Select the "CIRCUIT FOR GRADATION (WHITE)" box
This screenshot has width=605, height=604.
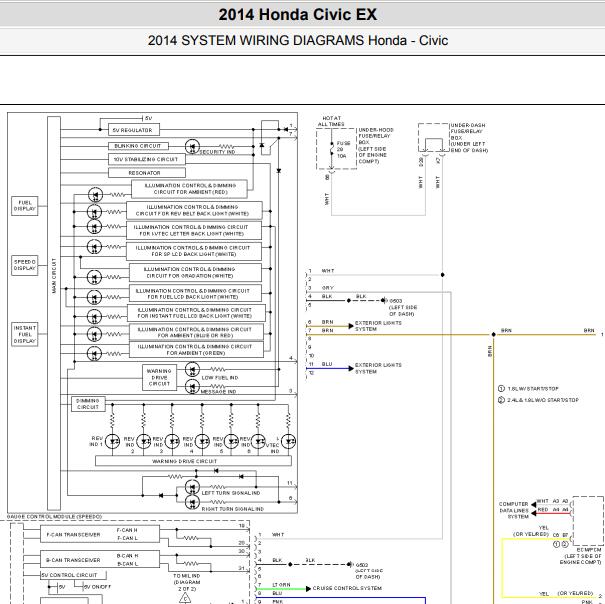(x=195, y=272)
